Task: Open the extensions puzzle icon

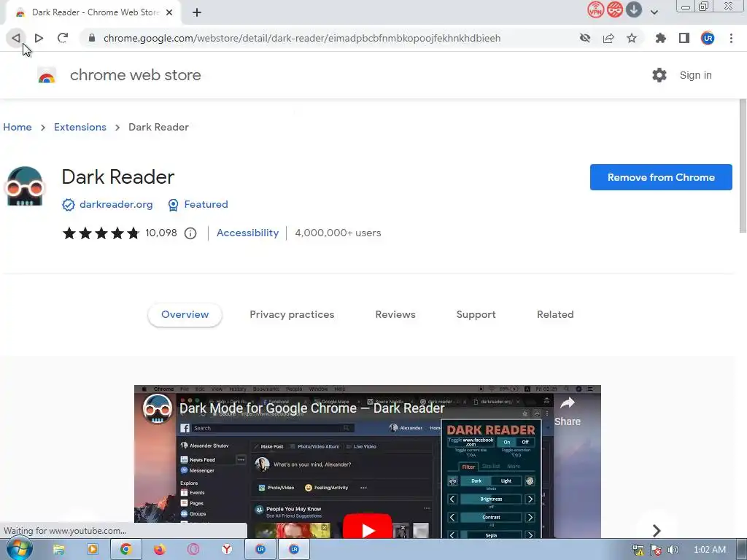Action: 661,38
